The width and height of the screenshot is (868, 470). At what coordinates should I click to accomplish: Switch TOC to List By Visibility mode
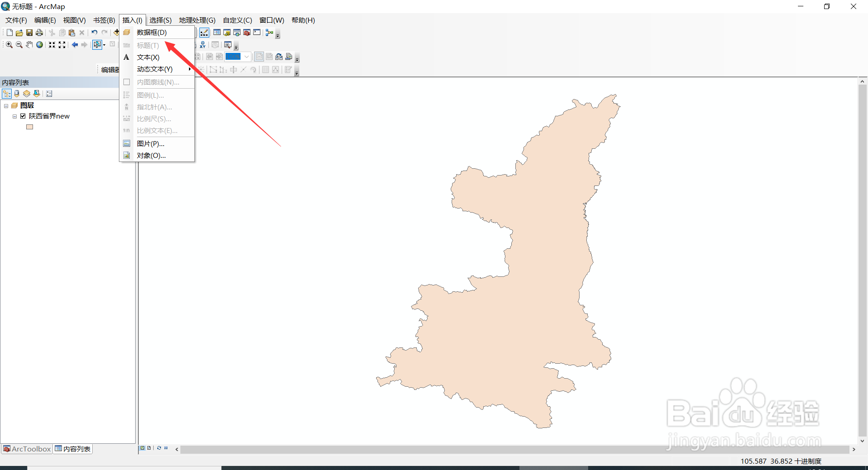[26, 94]
